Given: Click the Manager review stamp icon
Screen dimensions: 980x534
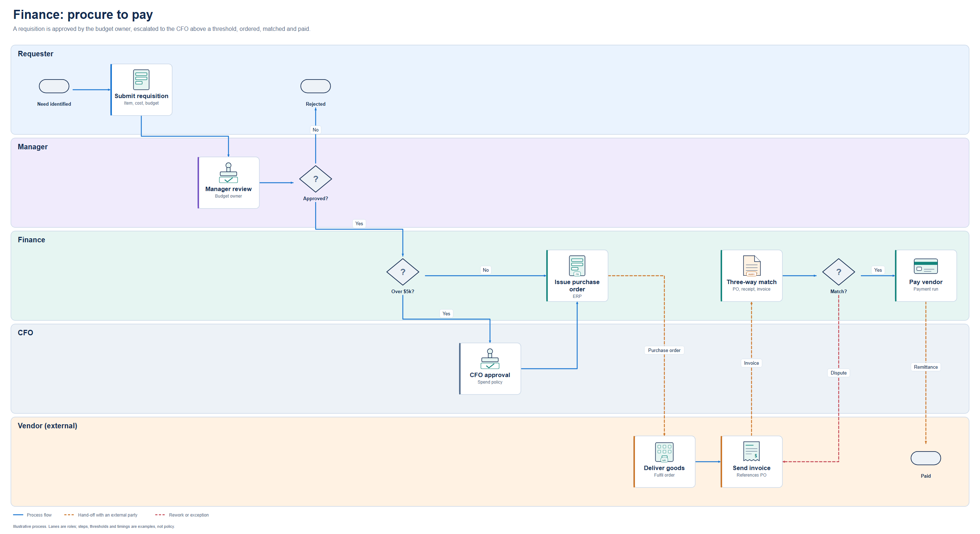Looking at the screenshot, I should pyautogui.click(x=228, y=173).
